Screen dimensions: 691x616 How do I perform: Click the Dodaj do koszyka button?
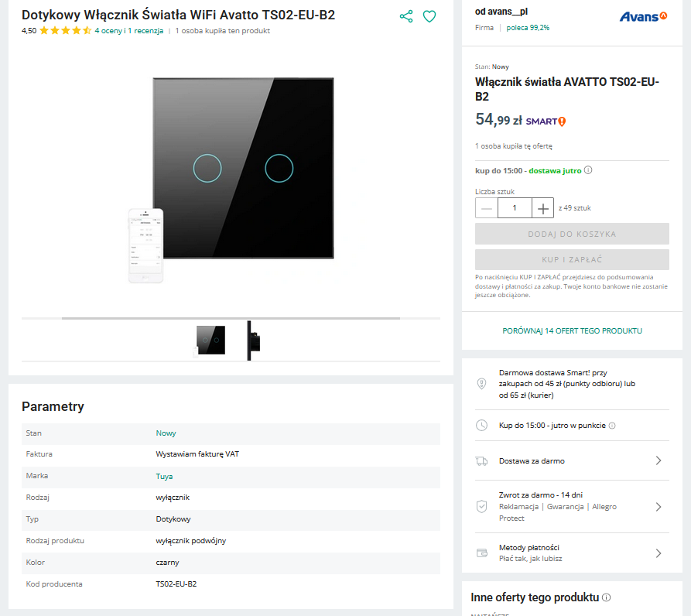coord(572,234)
